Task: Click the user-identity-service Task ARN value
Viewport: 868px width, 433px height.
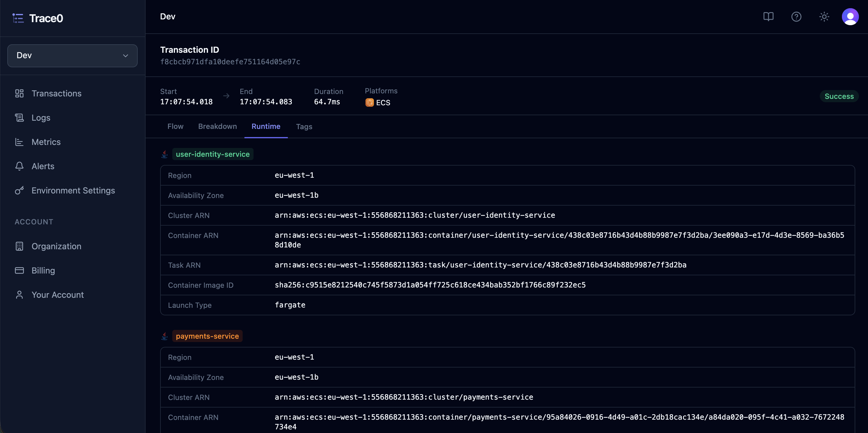Action: click(x=480, y=265)
